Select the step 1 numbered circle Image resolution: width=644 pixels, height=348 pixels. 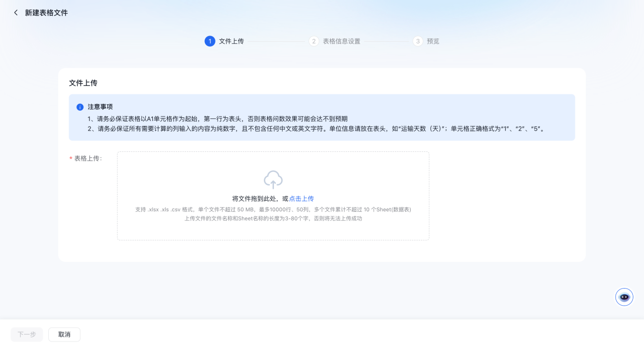click(210, 41)
